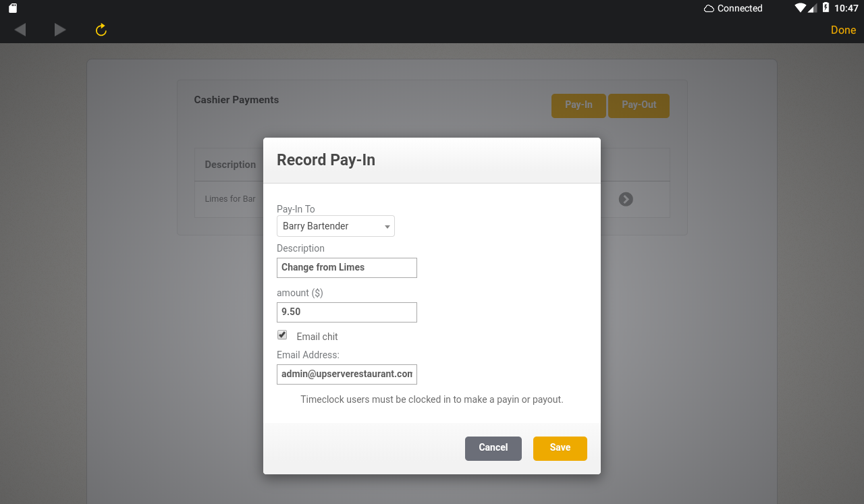The width and height of the screenshot is (864, 504).
Task: Switch to the Pay-Out tab
Action: point(638,105)
